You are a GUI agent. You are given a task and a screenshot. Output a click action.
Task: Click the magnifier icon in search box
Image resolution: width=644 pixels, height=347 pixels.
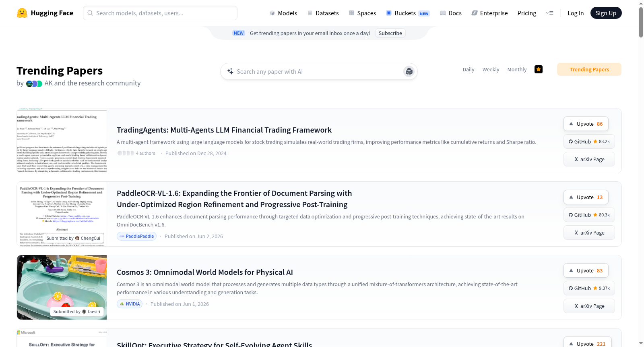tap(91, 13)
